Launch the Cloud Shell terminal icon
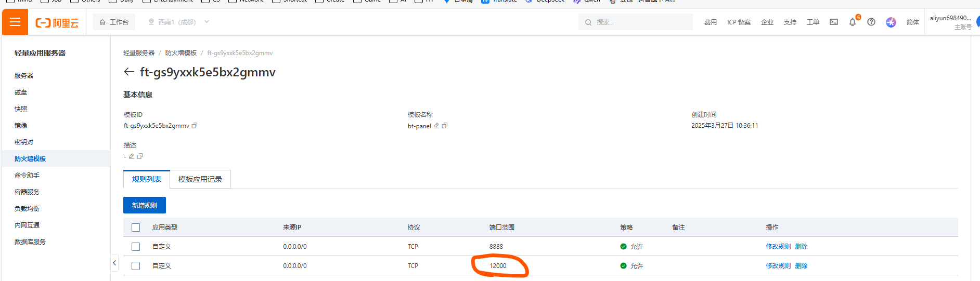 pos(834,22)
